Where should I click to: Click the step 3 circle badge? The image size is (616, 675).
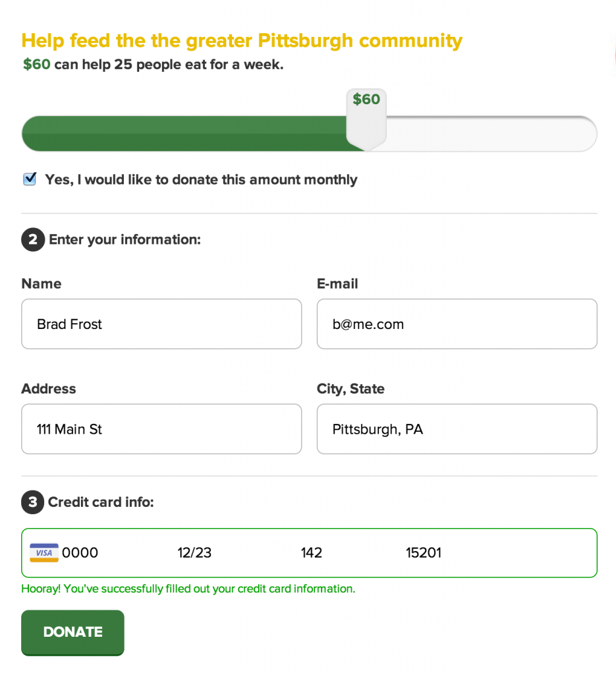pos(33,502)
